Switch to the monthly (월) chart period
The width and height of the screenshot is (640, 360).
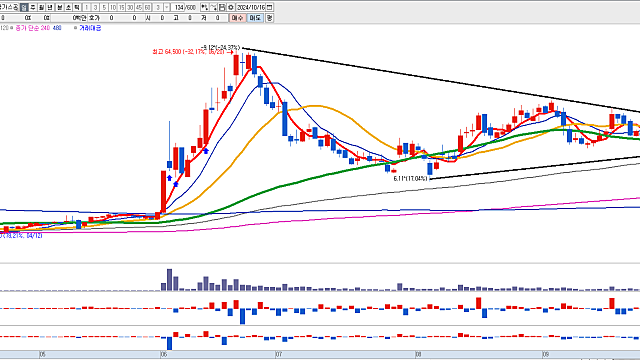pyautogui.click(x=41, y=7)
